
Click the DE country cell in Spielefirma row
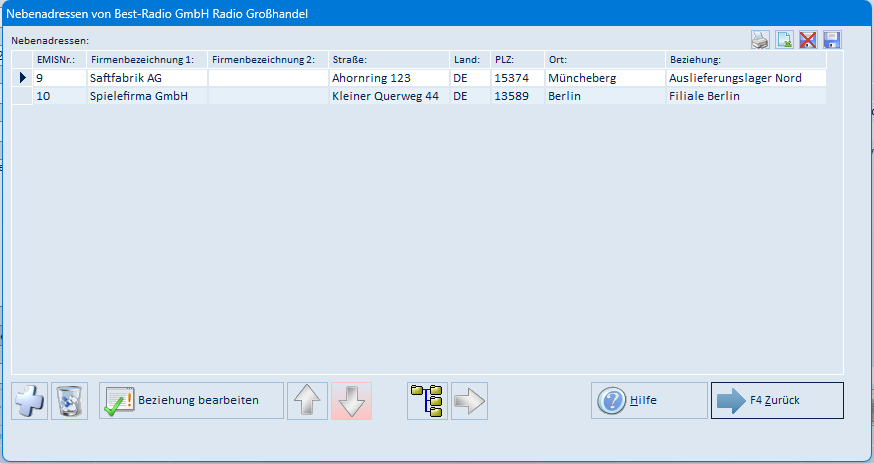469,96
